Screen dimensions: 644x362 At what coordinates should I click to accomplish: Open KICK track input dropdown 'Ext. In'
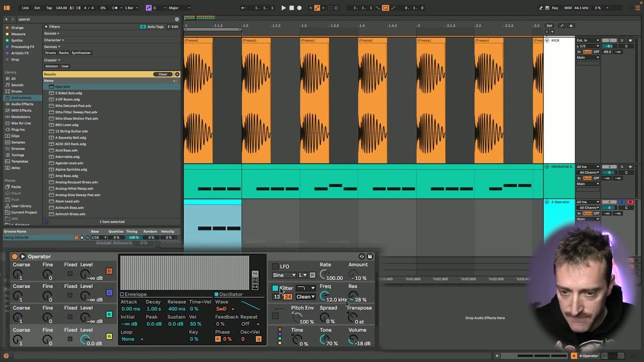point(588,40)
